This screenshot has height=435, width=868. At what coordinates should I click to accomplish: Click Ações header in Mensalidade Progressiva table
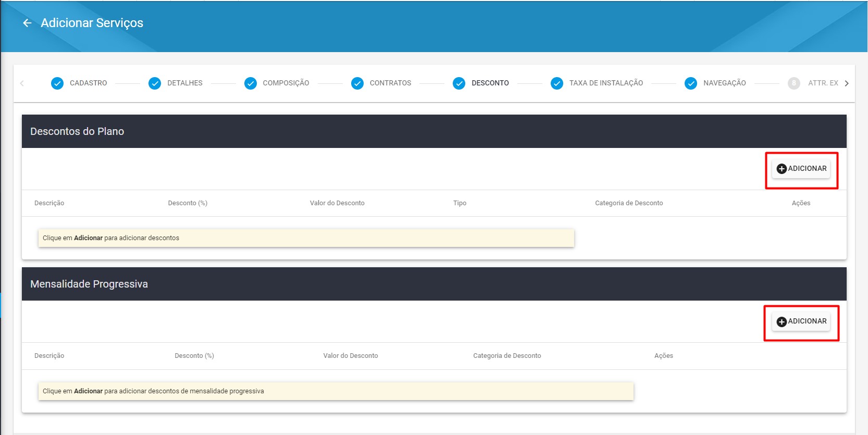(x=664, y=356)
